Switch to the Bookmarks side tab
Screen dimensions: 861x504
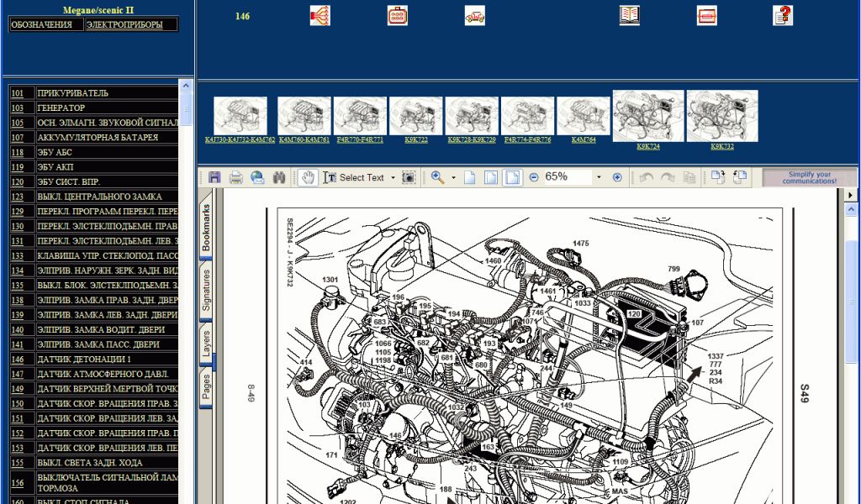[x=206, y=228]
